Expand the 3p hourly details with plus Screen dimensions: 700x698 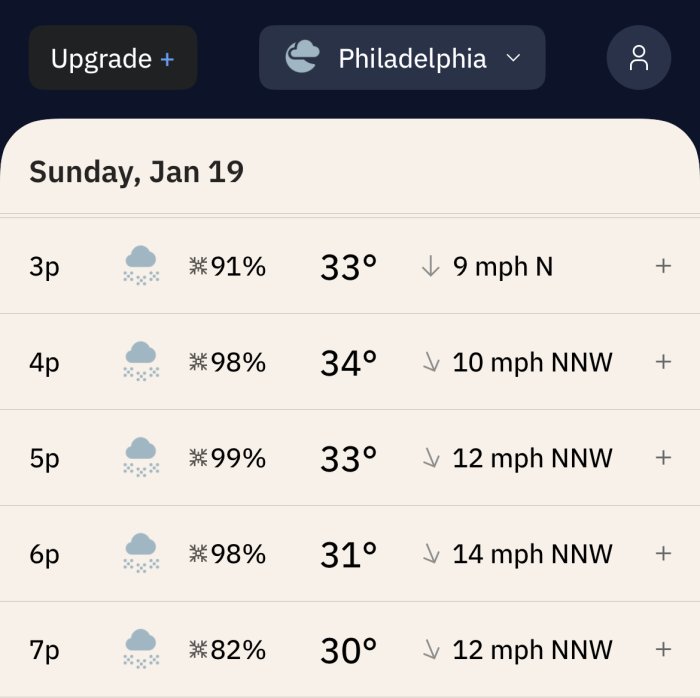point(663,266)
